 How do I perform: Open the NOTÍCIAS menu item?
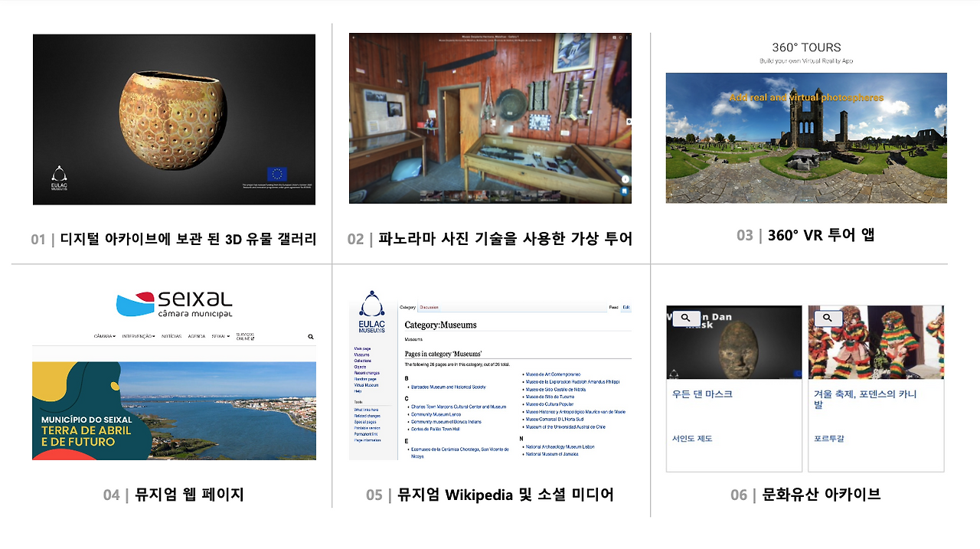point(171,336)
